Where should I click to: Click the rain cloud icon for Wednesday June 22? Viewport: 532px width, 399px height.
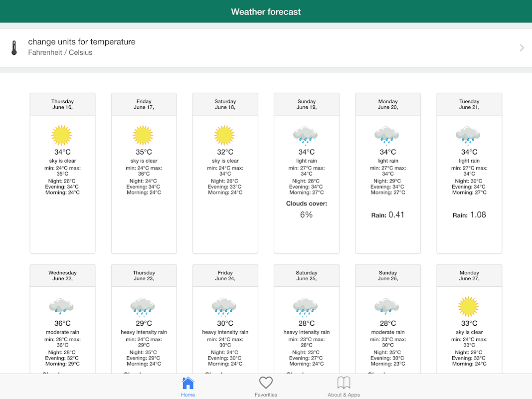(x=61, y=306)
